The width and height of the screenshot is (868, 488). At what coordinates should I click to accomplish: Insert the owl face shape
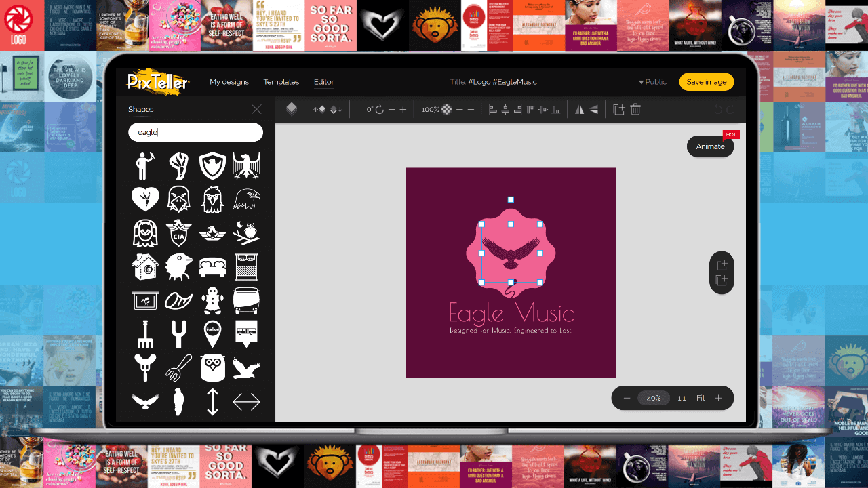212,367
